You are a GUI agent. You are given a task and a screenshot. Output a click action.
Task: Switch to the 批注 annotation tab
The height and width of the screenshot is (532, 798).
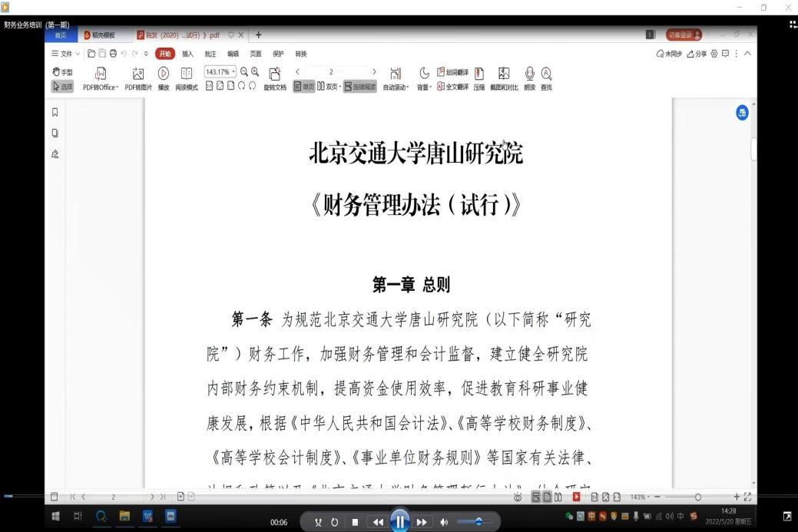click(210, 54)
